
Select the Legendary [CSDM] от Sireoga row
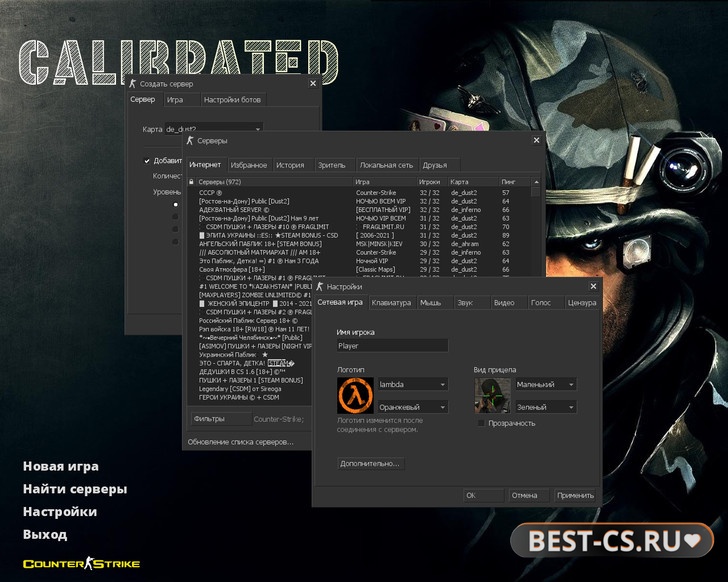point(250,389)
